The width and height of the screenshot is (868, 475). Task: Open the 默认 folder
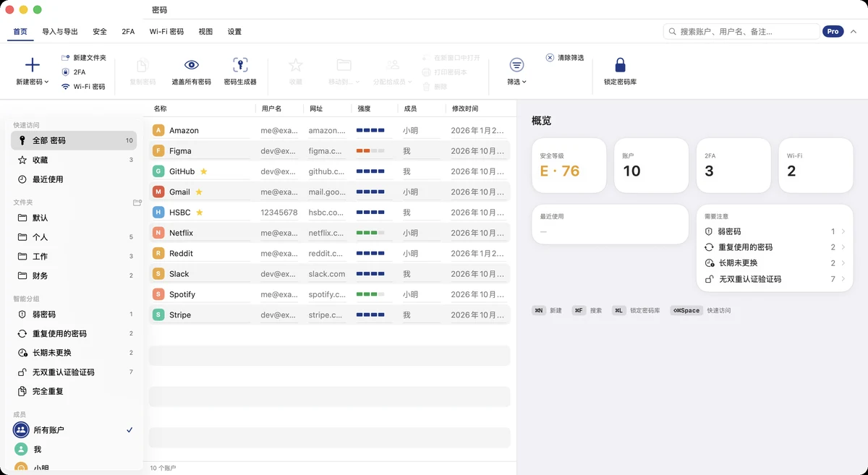coord(74,218)
